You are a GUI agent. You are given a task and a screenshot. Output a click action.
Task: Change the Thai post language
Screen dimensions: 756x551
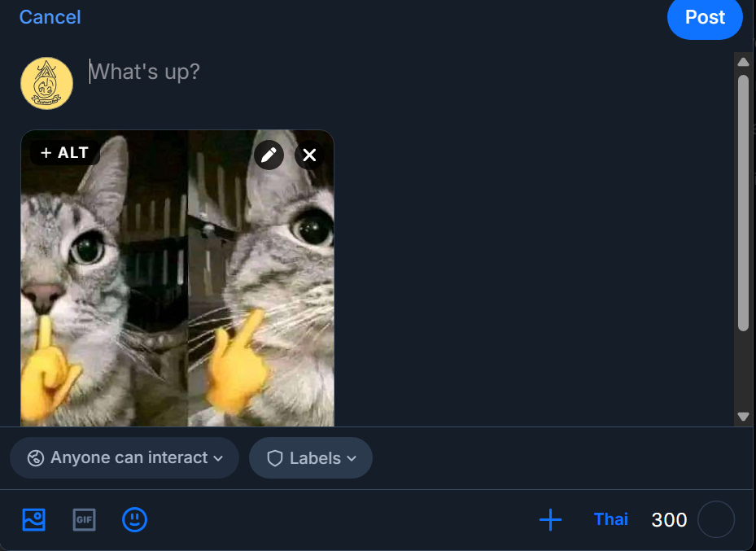click(611, 519)
